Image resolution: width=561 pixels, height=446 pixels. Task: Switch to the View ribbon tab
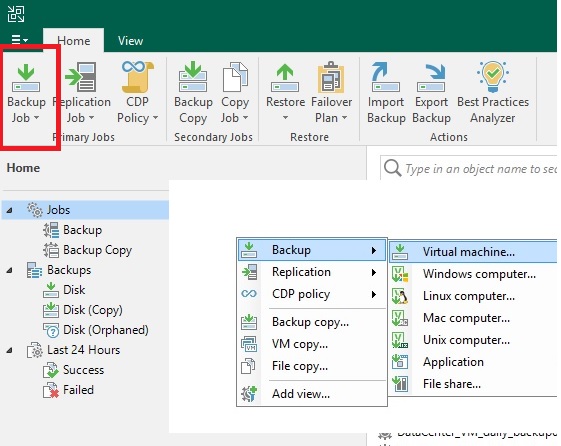131,40
